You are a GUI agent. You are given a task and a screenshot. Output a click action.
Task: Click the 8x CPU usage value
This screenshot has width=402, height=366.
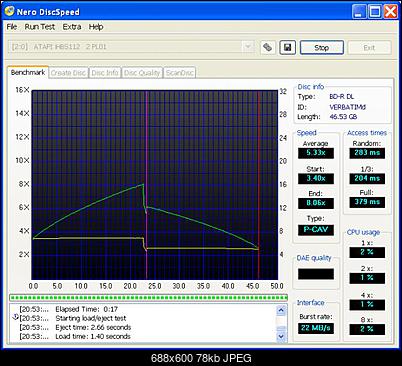(367, 329)
